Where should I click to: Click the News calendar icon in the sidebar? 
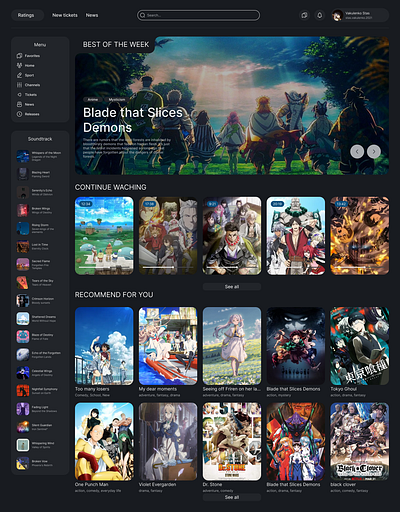[x=19, y=104]
